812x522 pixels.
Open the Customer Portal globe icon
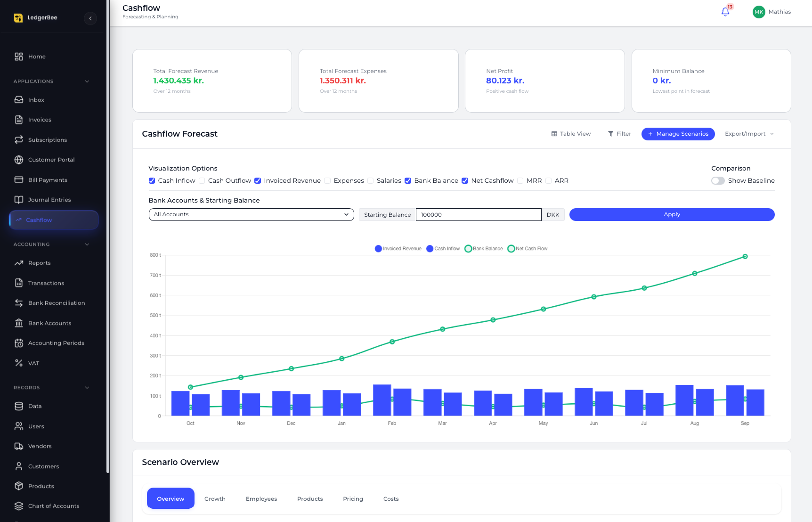[x=19, y=160]
